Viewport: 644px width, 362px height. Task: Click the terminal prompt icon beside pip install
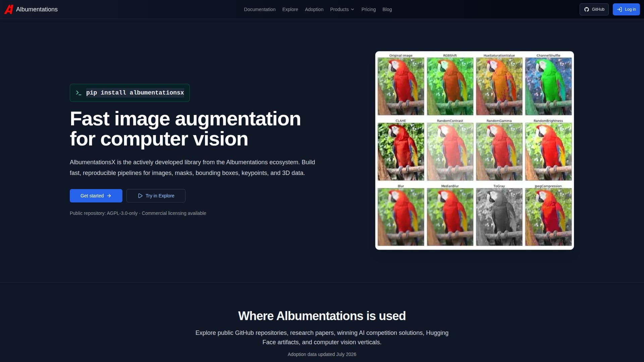78,93
